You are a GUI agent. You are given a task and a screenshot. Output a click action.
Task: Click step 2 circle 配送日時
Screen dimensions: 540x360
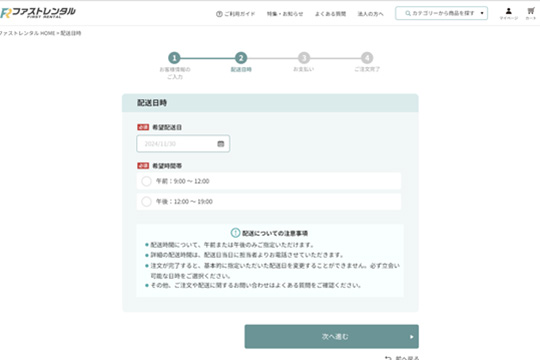coord(241,58)
